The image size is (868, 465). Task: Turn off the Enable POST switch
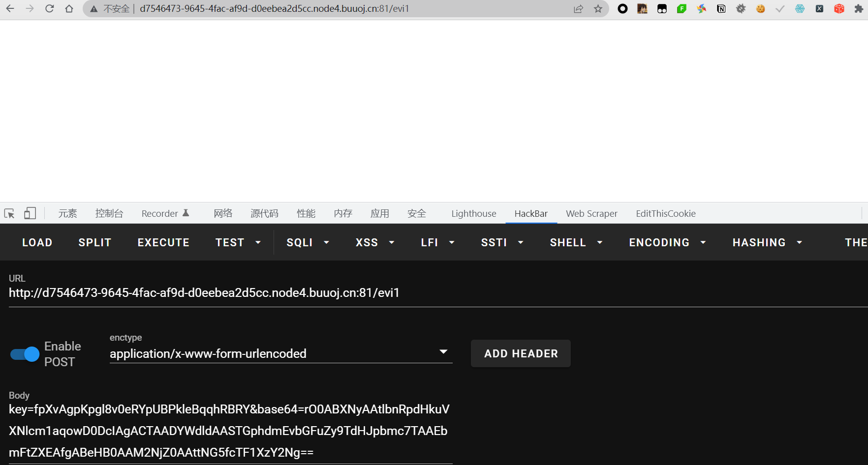[x=25, y=354]
